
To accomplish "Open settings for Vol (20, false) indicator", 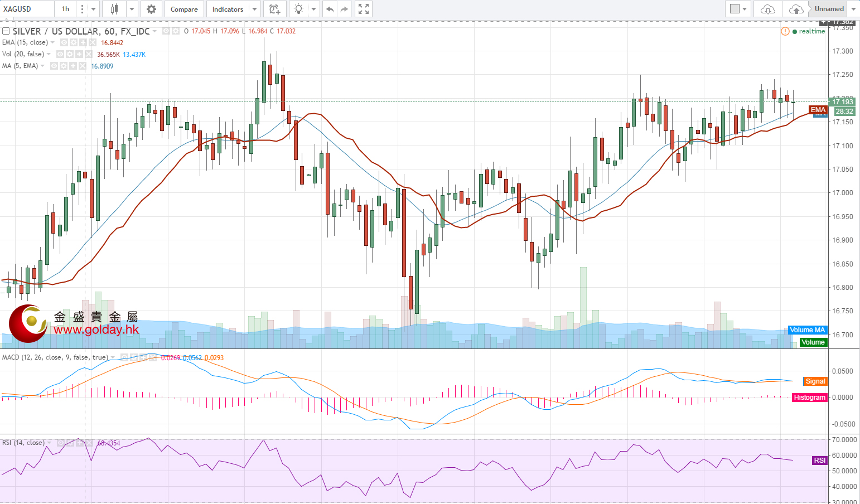I will (x=70, y=54).
